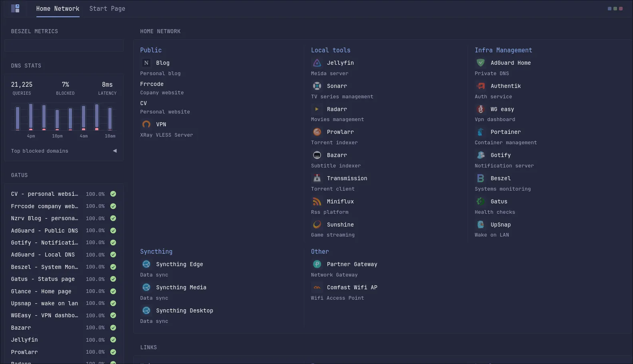Click the Bazarr icon
The height and width of the screenshot is (364, 633).
click(x=317, y=155)
